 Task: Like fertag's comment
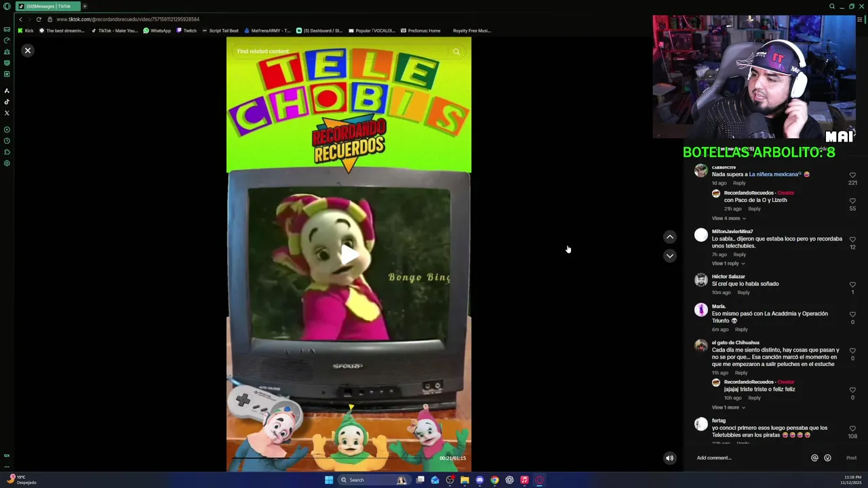coord(852,428)
